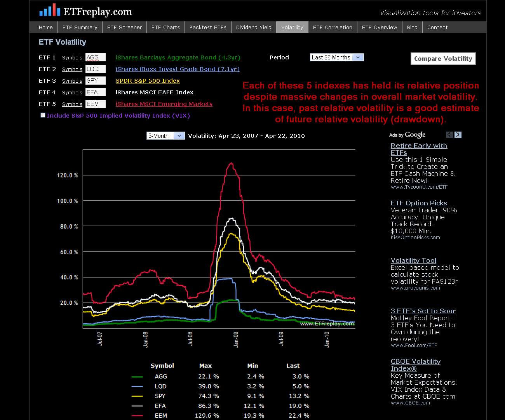Viewport: 505px width, 420px height.
Task: Click the EFA Last value 19.0 %
Action: pos(299,406)
